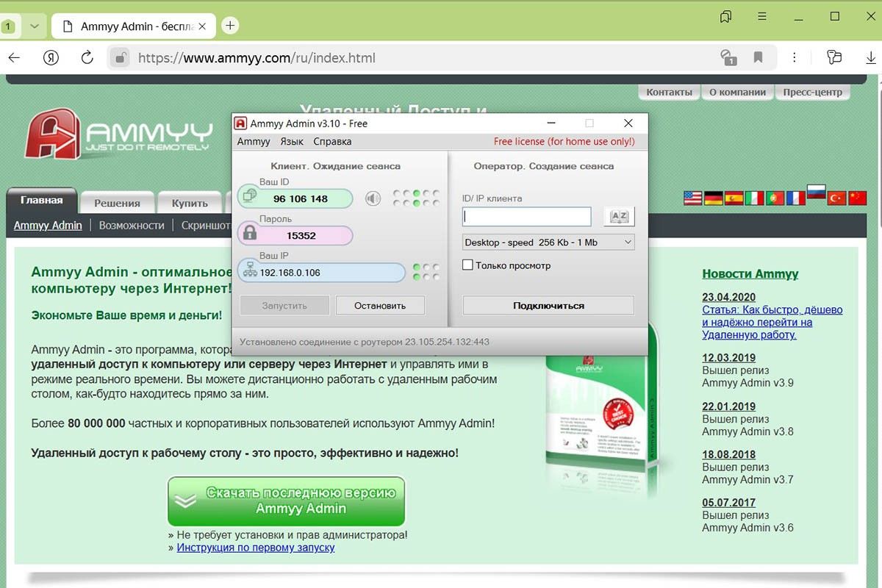Open the browser downloads arrow icon
882x588 pixels.
pos(871,57)
